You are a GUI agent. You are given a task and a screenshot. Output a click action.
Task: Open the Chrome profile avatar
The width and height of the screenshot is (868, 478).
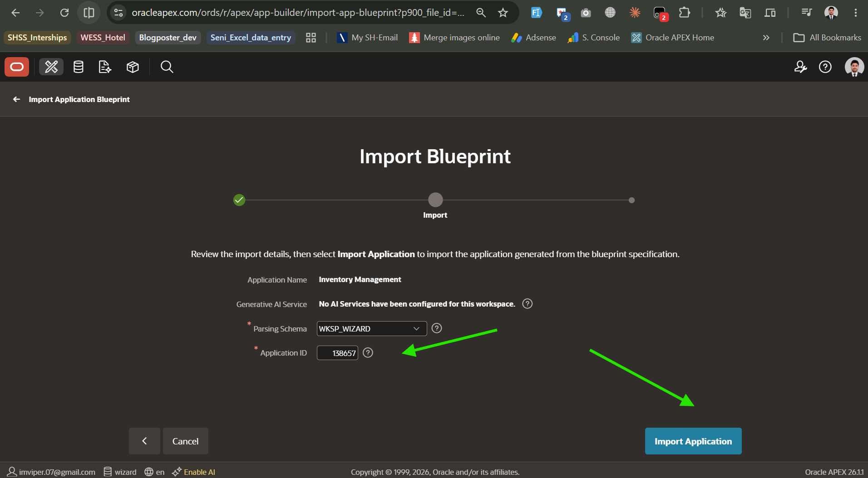pos(831,13)
